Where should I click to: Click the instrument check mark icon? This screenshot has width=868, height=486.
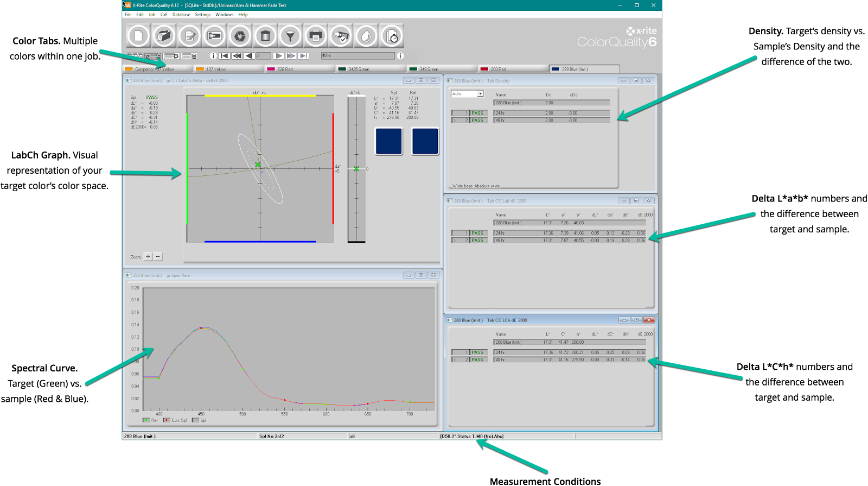341,36
